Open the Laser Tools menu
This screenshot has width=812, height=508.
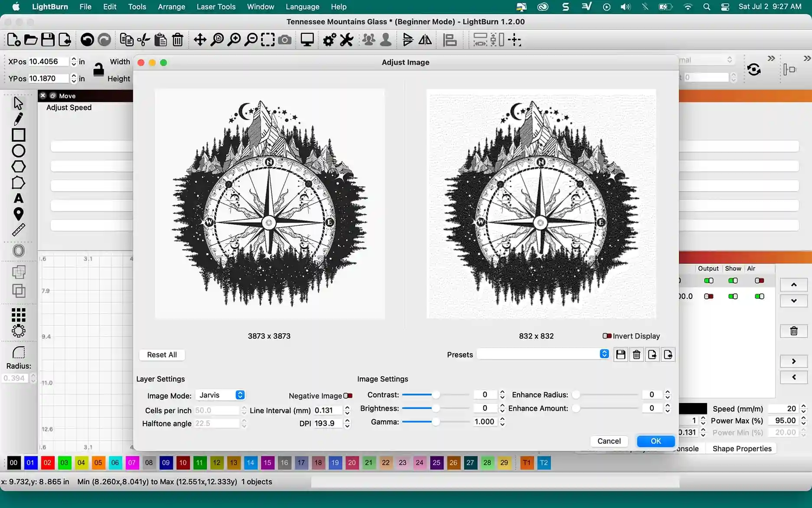(x=216, y=7)
